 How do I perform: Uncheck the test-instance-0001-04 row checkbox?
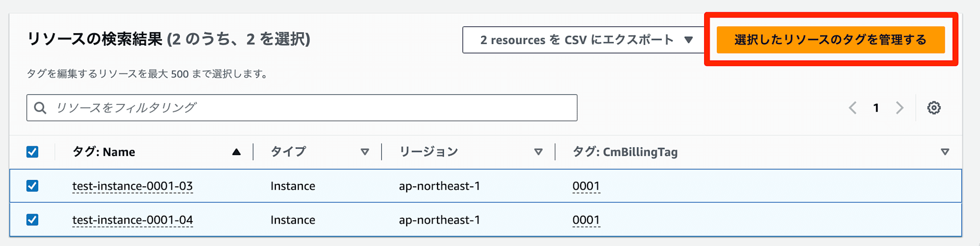(x=32, y=220)
